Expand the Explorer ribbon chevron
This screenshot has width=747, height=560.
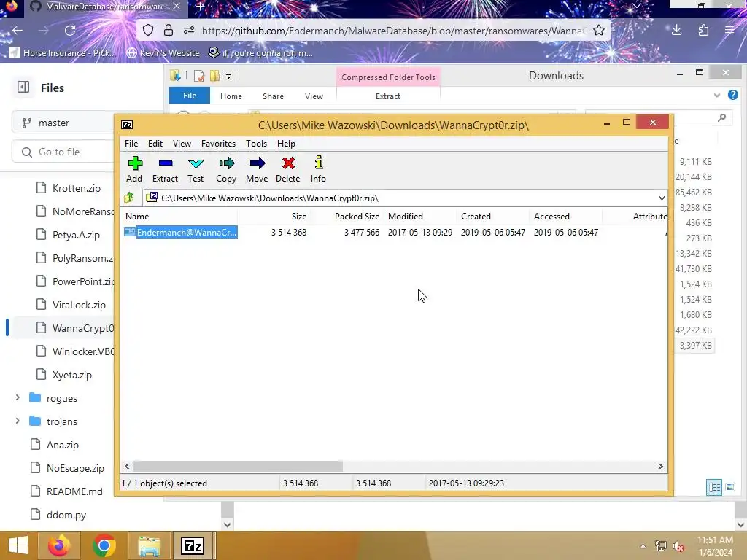point(717,96)
